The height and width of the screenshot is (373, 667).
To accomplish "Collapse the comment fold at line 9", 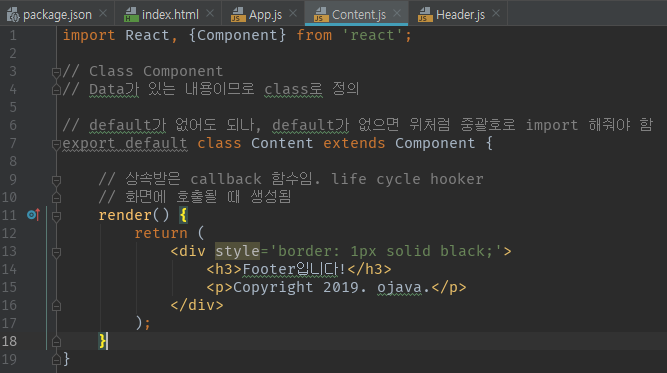I will [x=56, y=180].
